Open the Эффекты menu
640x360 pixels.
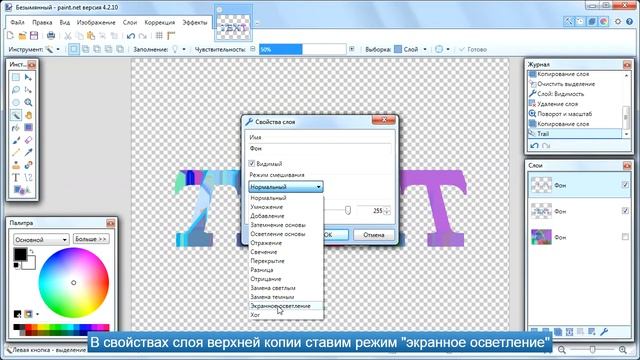[195, 22]
